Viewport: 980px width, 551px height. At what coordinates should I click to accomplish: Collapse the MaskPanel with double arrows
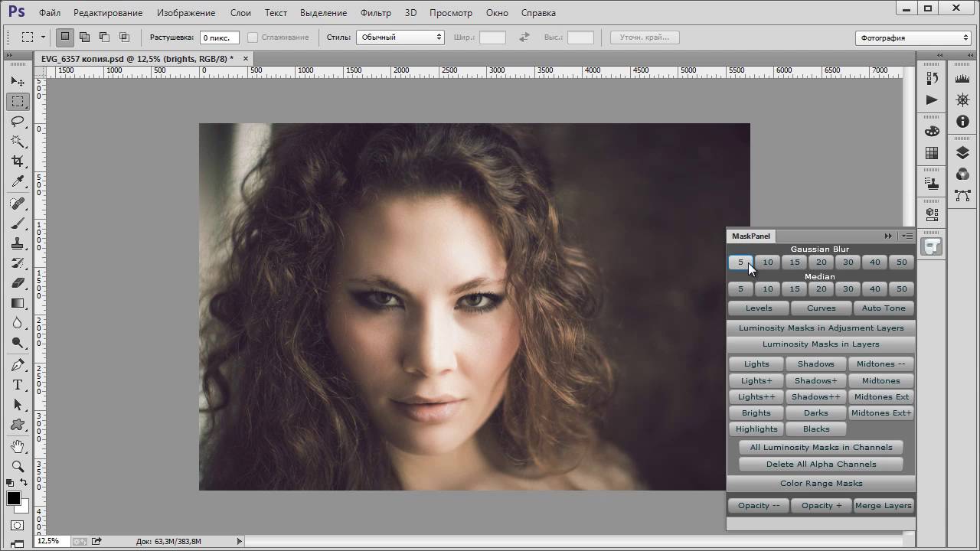pyautogui.click(x=888, y=236)
